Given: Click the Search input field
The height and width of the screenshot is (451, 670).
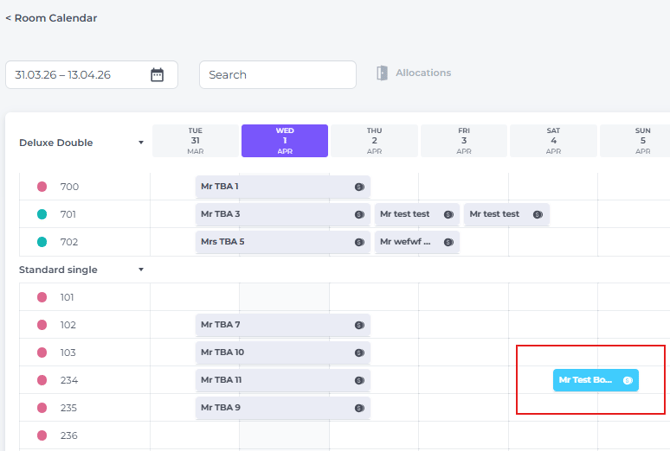Looking at the screenshot, I should 277,75.
